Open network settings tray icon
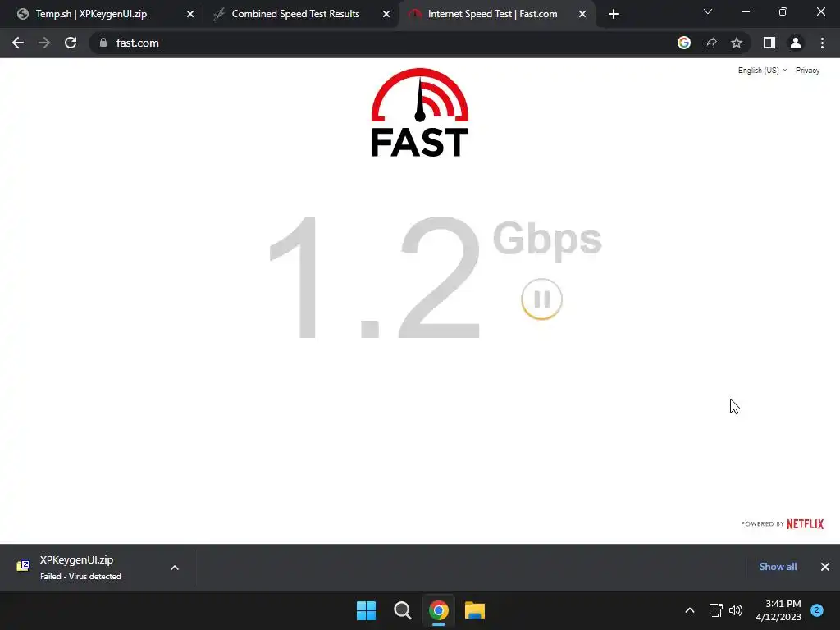This screenshot has width=840, height=630. [x=715, y=610]
